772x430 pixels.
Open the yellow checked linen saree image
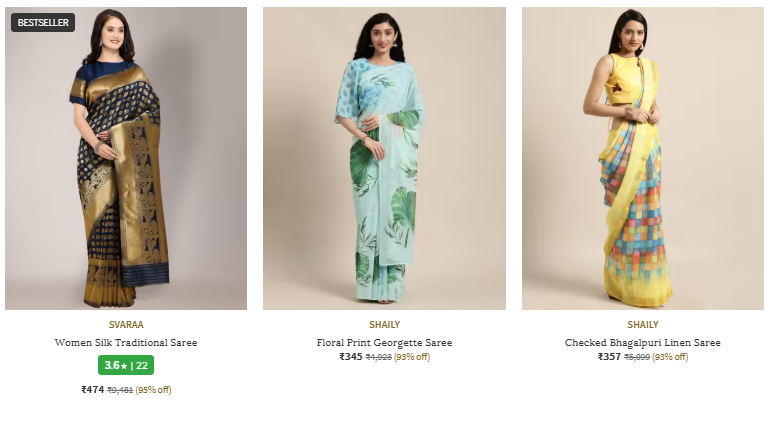pyautogui.click(x=643, y=158)
